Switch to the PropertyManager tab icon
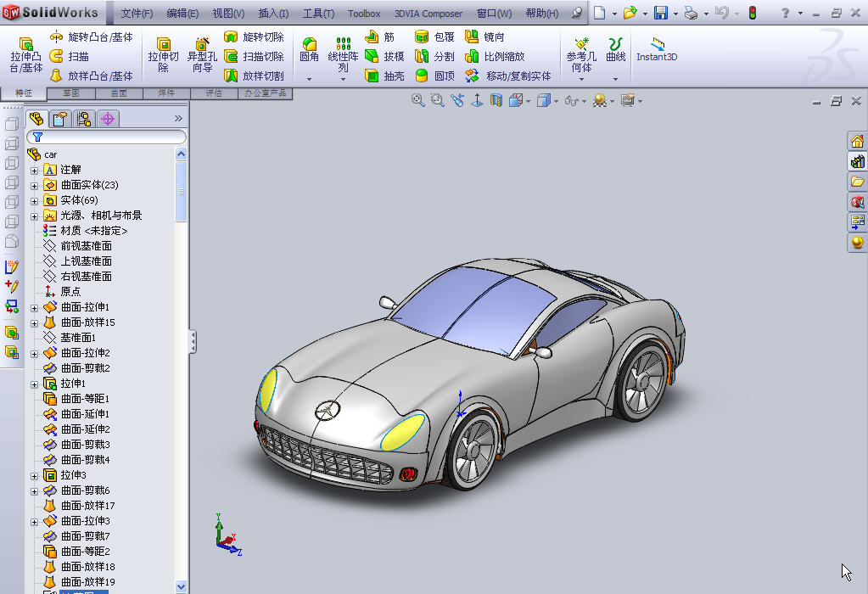Screen dimensions: 868x594 click(x=59, y=119)
